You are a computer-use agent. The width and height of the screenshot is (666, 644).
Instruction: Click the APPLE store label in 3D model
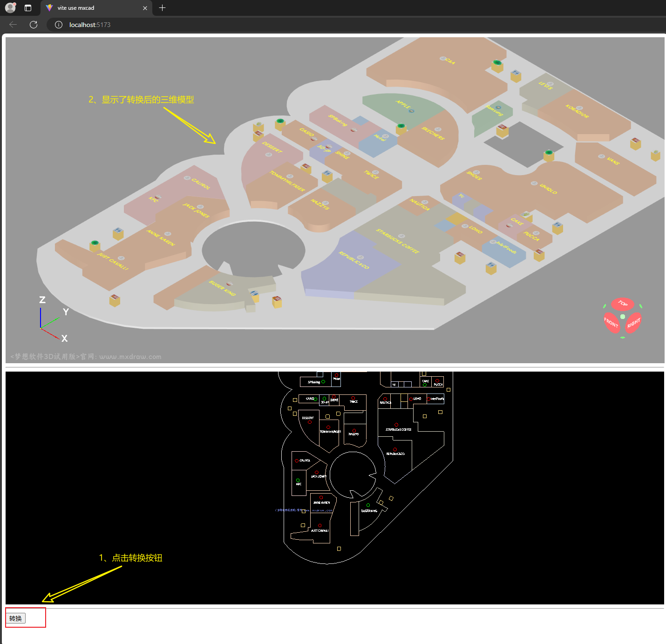point(403,104)
